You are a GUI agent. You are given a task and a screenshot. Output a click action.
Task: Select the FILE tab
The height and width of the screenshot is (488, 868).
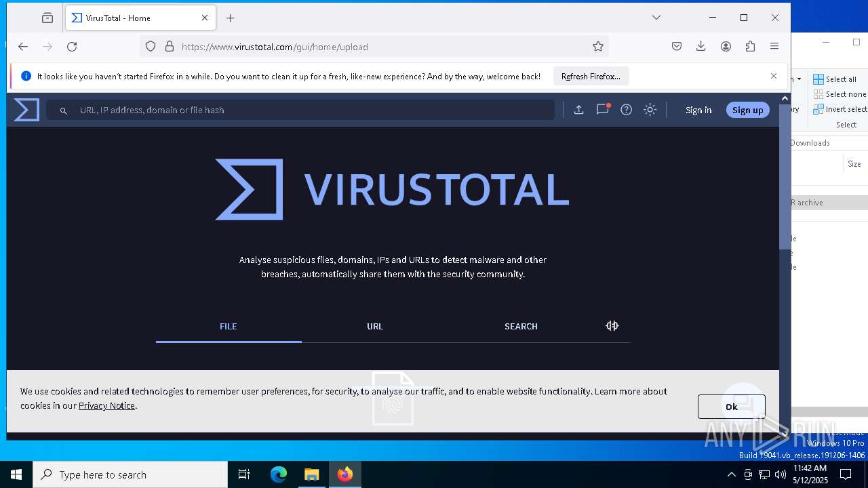[x=229, y=327]
